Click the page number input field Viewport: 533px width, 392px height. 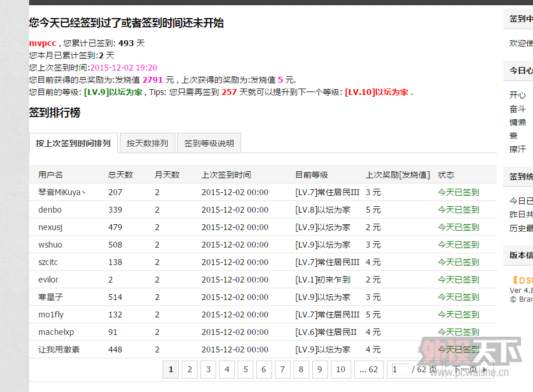point(400,369)
